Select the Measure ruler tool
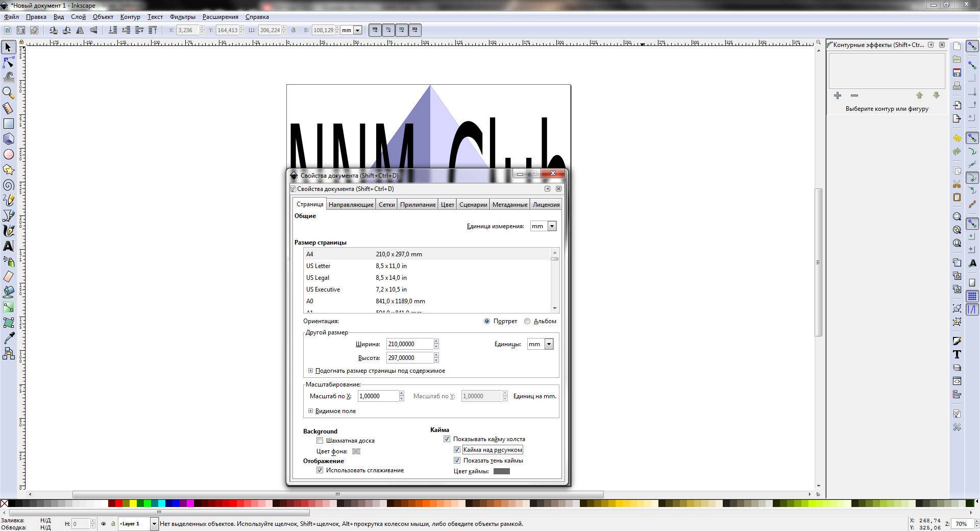This screenshot has height=531, width=980. [x=8, y=108]
